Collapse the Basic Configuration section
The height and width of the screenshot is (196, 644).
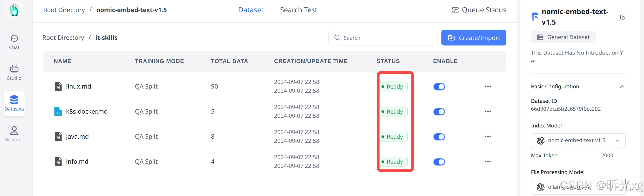coord(622,87)
